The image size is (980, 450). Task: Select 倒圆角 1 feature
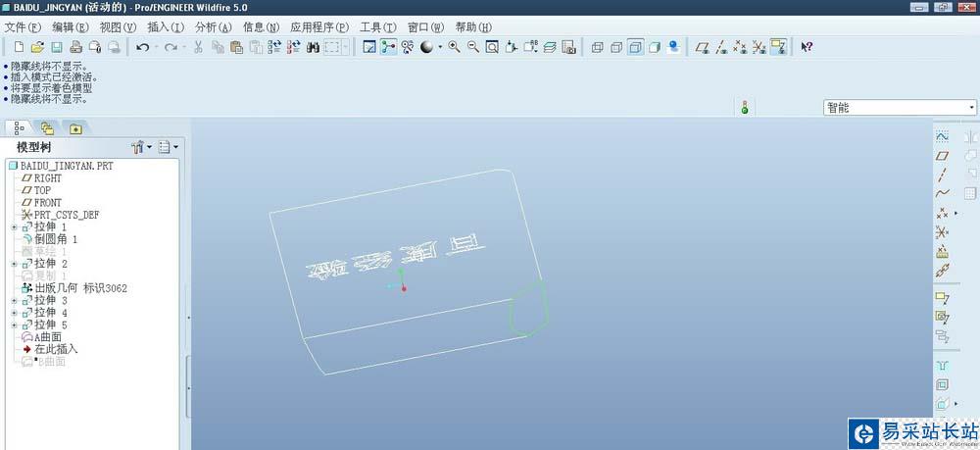click(49, 239)
